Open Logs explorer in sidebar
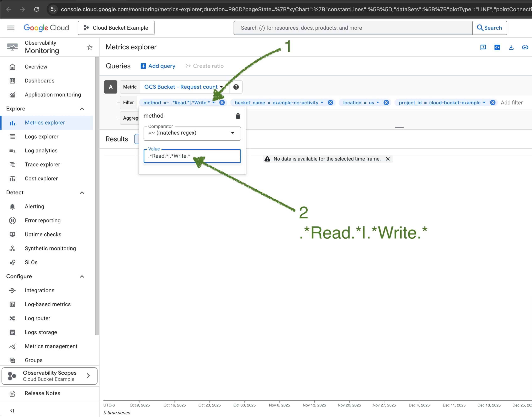 pyautogui.click(x=42, y=136)
